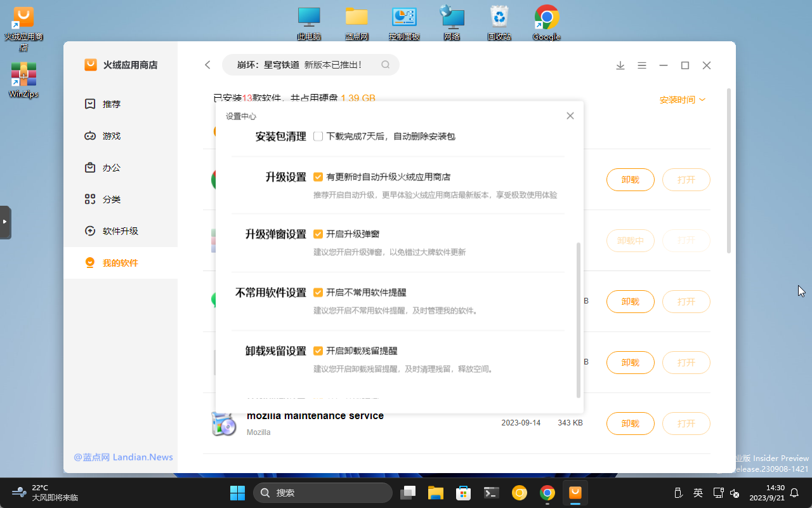Screen dimensions: 812x508
Task: Open Chrome from the taskbar
Action: tap(547, 493)
